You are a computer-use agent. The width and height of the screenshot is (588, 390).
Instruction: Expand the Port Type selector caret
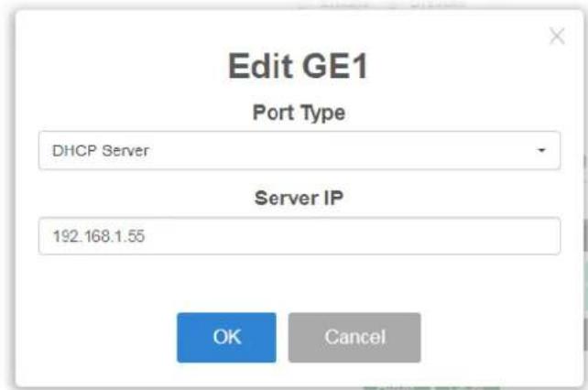pos(541,150)
